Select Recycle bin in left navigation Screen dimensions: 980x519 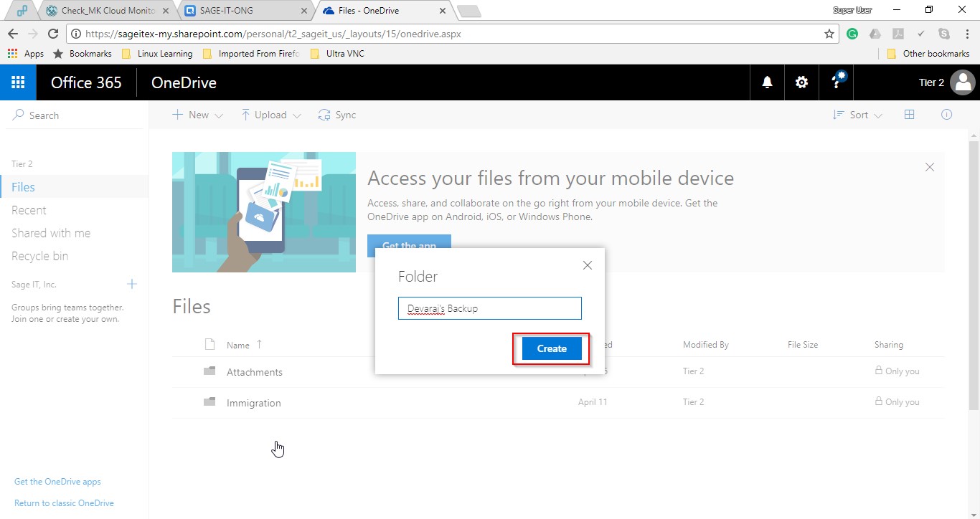click(40, 256)
